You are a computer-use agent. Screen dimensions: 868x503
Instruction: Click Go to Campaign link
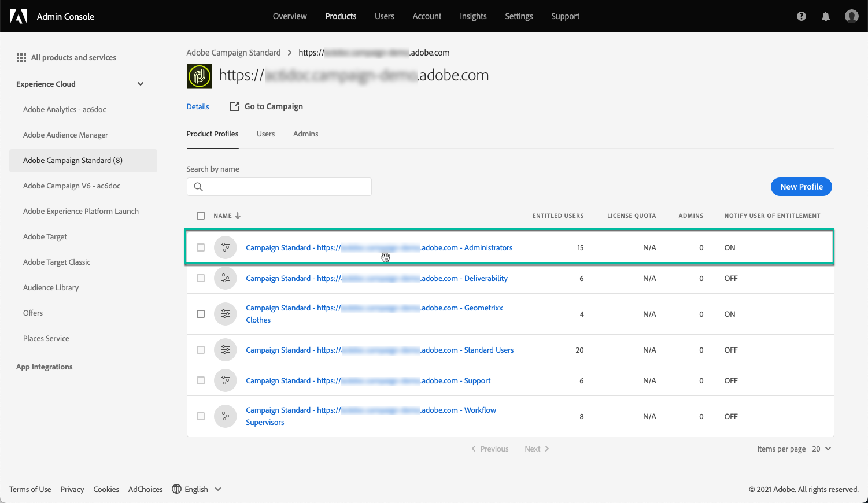tap(274, 106)
